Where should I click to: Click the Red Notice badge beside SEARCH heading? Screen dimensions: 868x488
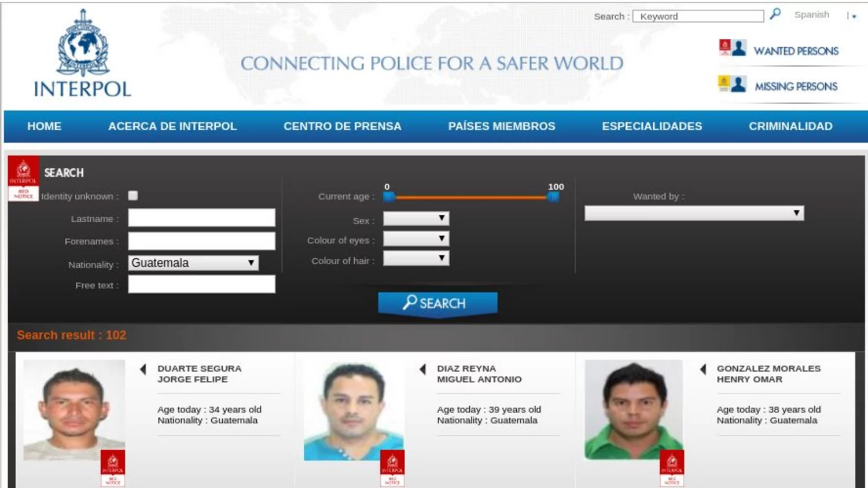point(23,178)
